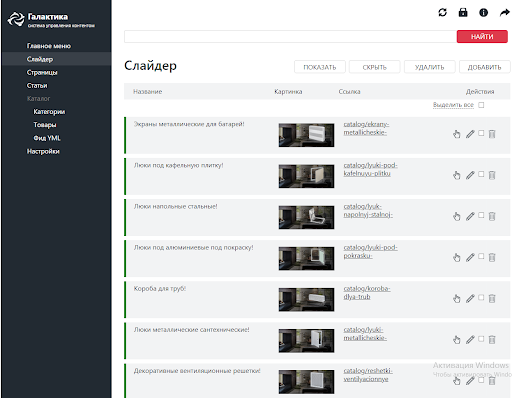
Task: Delete the Короба для труб slide
Action: (492, 298)
